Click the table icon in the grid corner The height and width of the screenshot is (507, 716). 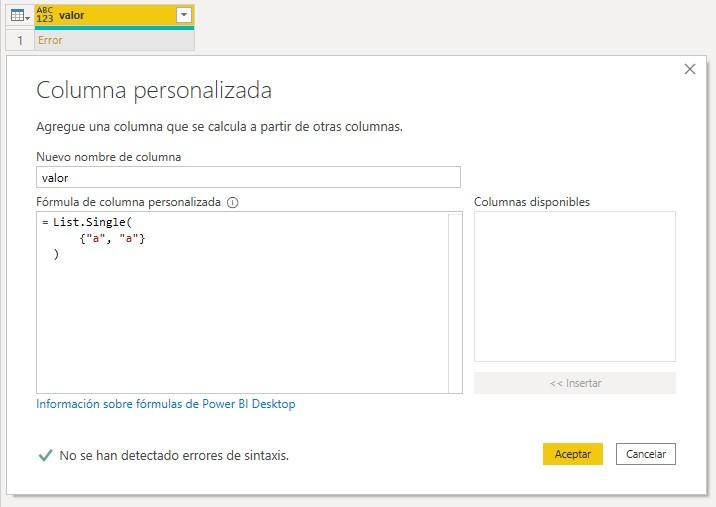point(19,16)
